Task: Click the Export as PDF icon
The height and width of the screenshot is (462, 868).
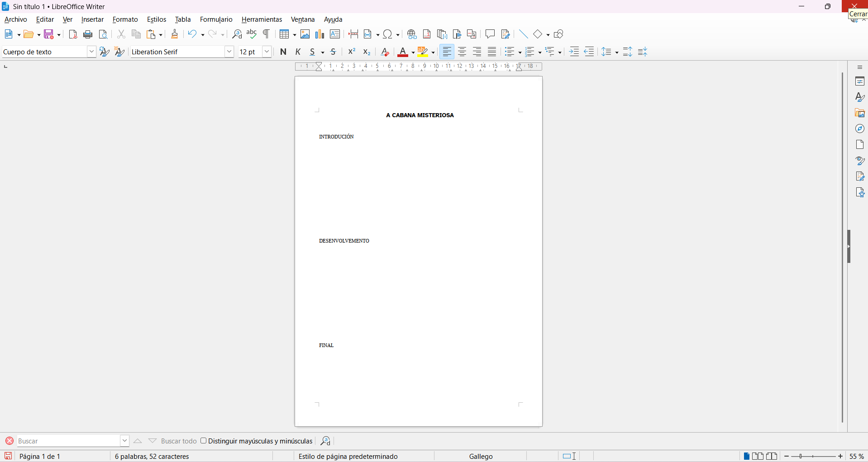Action: click(x=73, y=34)
